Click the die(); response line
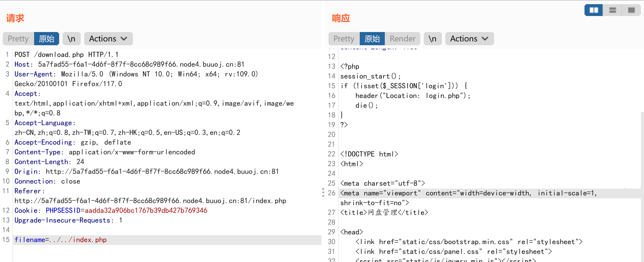Screen dimensions: 644x262 coord(366,105)
